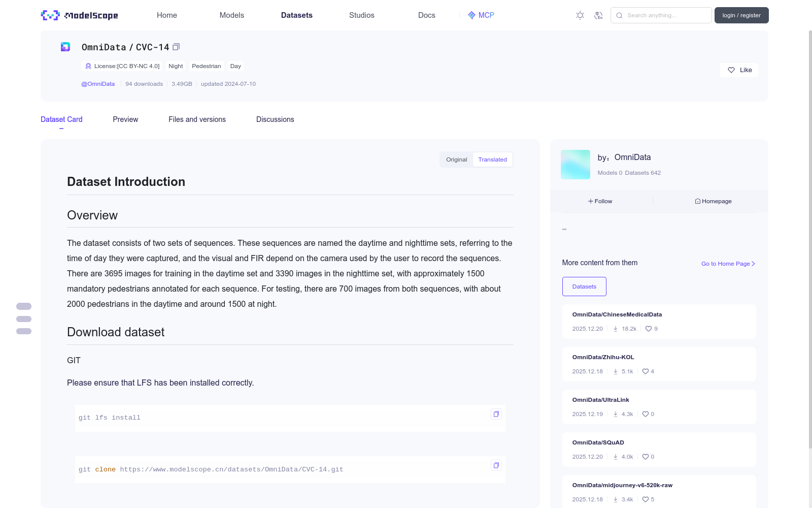Click the dataset avatar beside OmniData / CVC-14
This screenshot has width=812, height=508.
click(65, 47)
